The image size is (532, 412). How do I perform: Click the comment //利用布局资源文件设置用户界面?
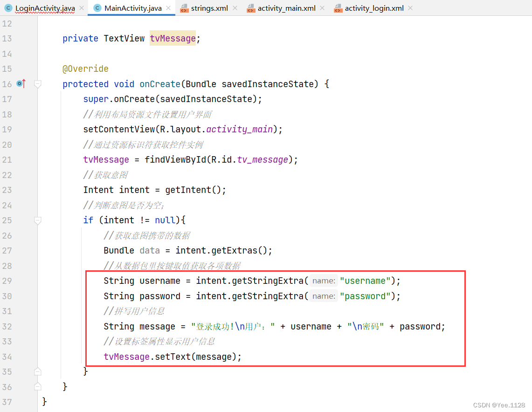pos(148,114)
